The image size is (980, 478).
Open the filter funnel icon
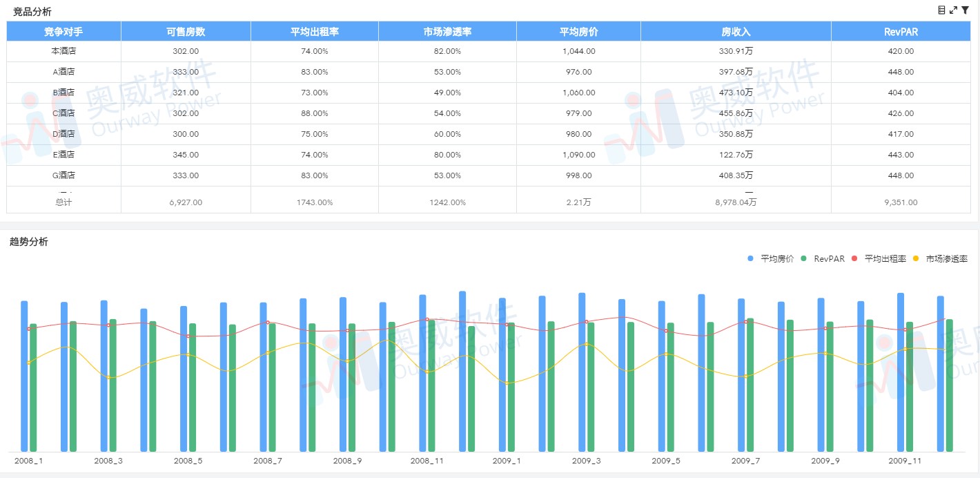(966, 10)
